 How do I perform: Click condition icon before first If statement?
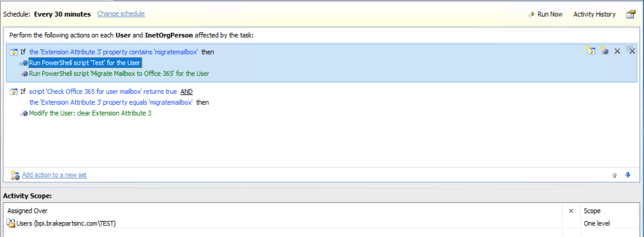pos(14,52)
